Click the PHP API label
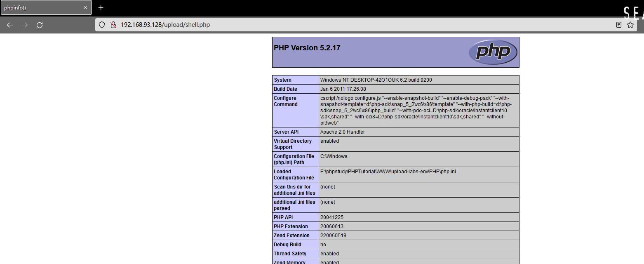Image resolution: width=644 pixels, height=264 pixels. point(284,217)
